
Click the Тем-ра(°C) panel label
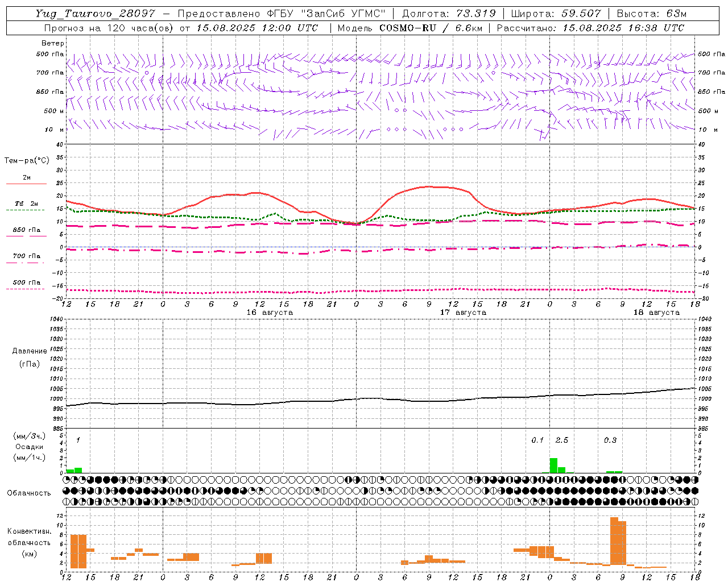[x=27, y=161]
